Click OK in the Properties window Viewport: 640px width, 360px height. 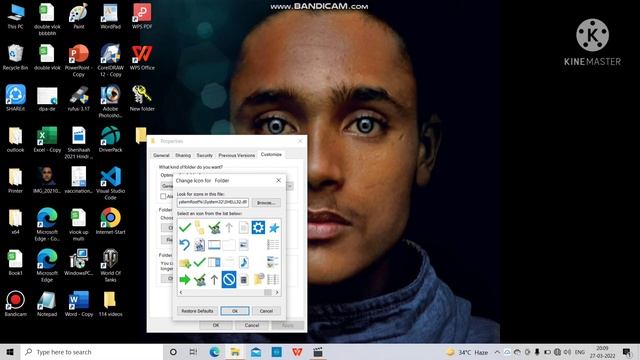[x=216, y=325]
